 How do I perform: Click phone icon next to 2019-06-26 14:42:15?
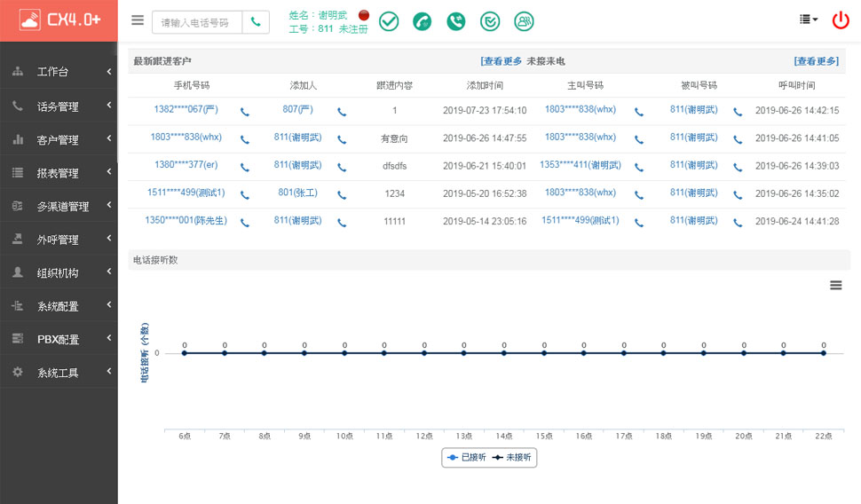(x=738, y=112)
